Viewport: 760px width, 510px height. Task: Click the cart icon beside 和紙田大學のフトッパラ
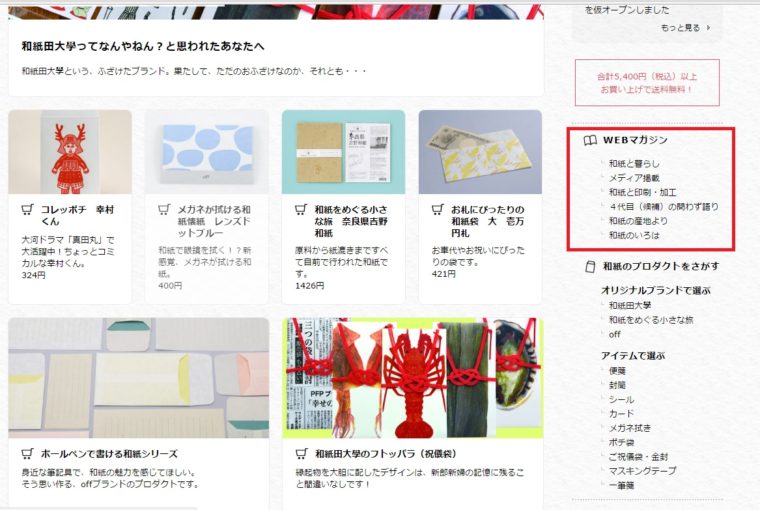(301, 452)
